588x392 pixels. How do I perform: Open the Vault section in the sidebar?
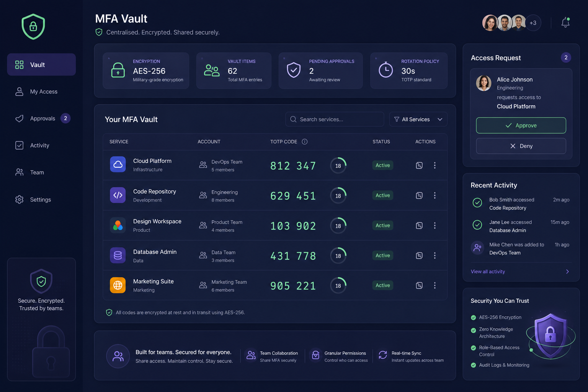tap(41, 65)
